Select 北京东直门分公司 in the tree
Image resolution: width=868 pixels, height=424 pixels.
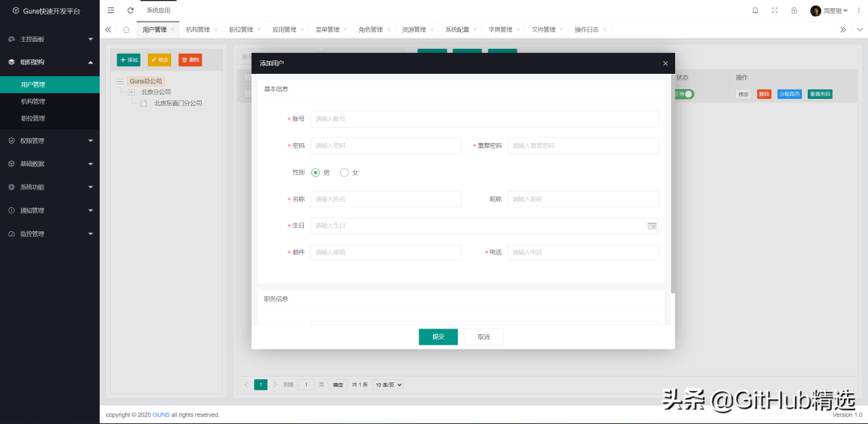(x=178, y=104)
